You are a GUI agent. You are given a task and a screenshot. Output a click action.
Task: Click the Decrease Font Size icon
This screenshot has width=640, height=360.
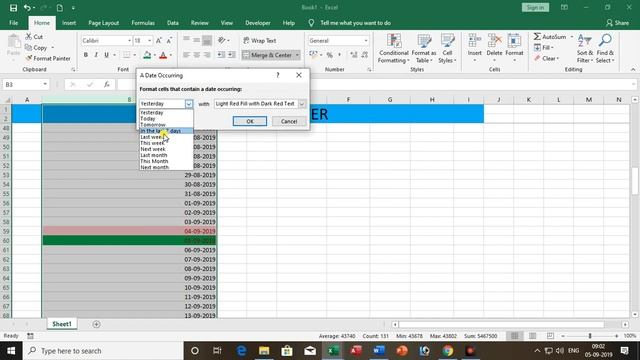[x=169, y=40]
